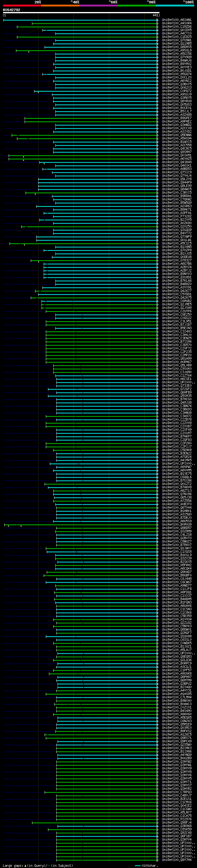Click the AV642792 query label
197x868 pixels.
(11, 10)
